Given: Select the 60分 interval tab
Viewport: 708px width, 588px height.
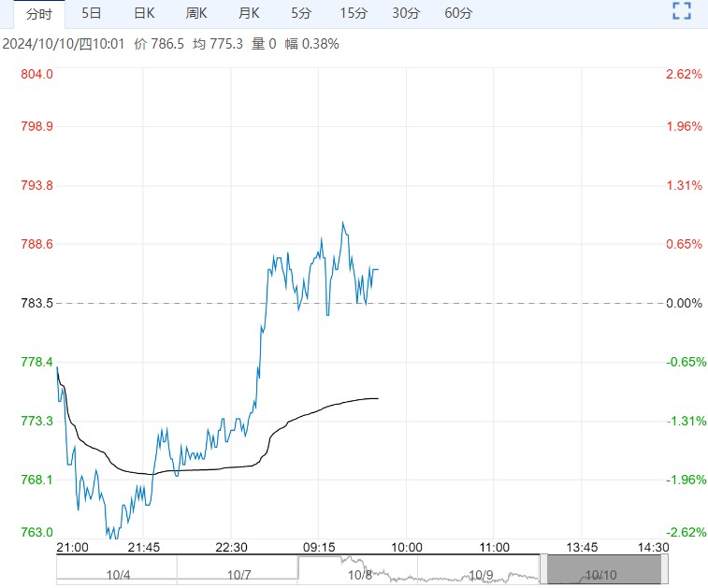Looking at the screenshot, I should click(x=458, y=13).
